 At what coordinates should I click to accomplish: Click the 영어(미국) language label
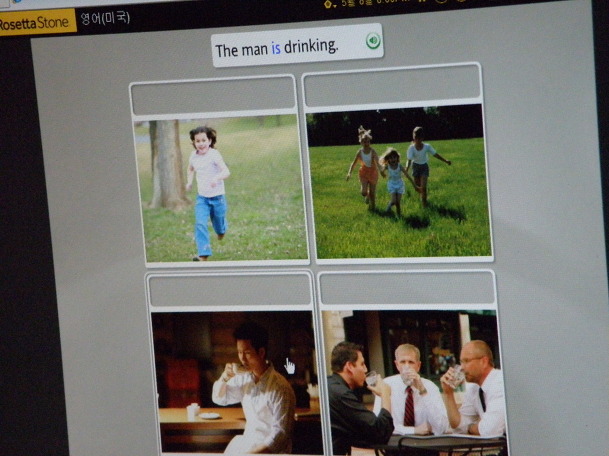point(105,18)
